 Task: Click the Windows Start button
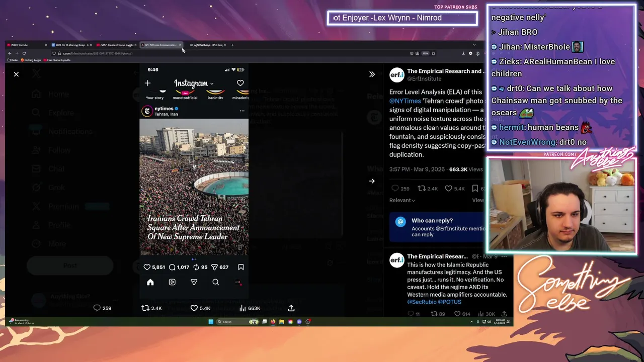pos(211,322)
